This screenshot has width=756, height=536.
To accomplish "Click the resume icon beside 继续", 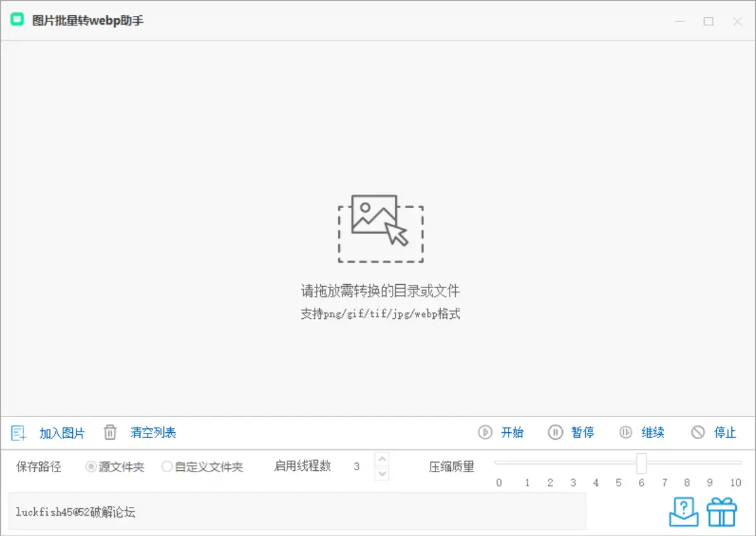I will pos(626,433).
